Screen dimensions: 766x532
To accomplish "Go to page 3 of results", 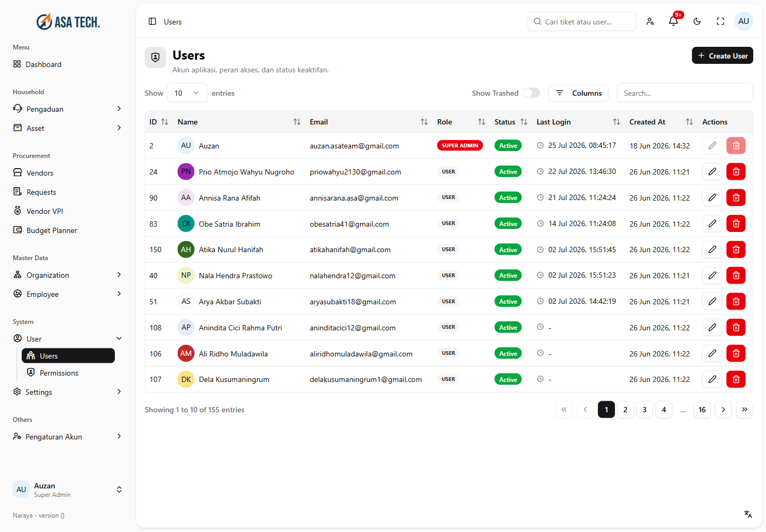I will point(645,410).
